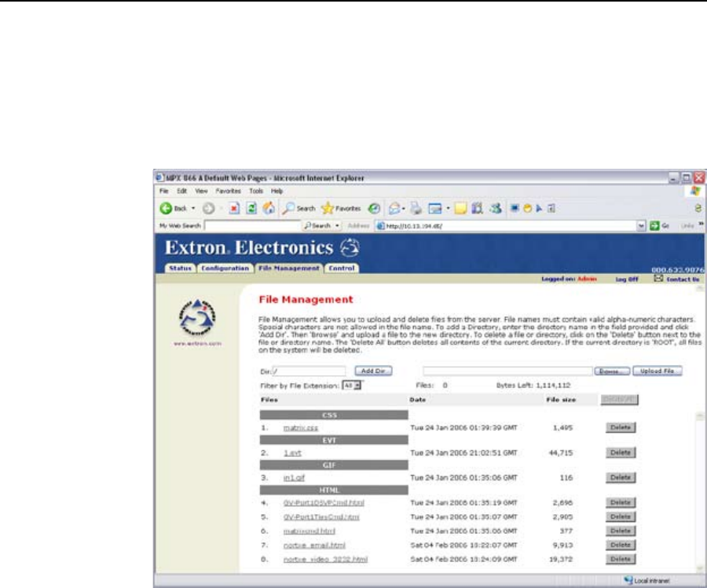Open the View menu
707x588 pixels.
pyautogui.click(x=202, y=191)
